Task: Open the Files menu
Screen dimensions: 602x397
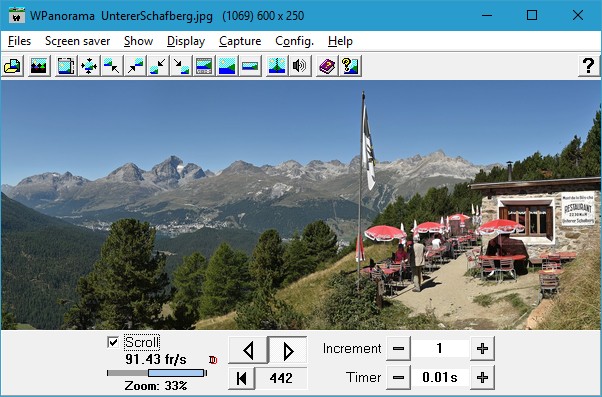Action: pyautogui.click(x=19, y=41)
